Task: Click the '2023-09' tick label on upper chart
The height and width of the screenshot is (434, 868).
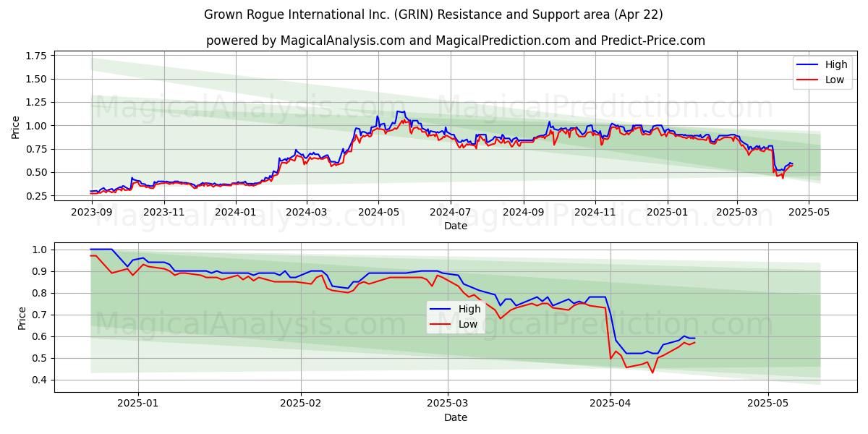Action: click(x=90, y=213)
